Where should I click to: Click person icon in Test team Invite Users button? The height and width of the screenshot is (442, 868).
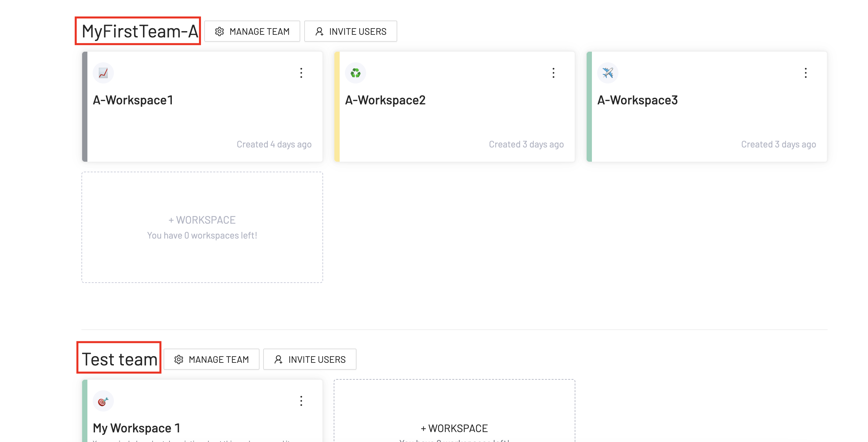coord(278,359)
